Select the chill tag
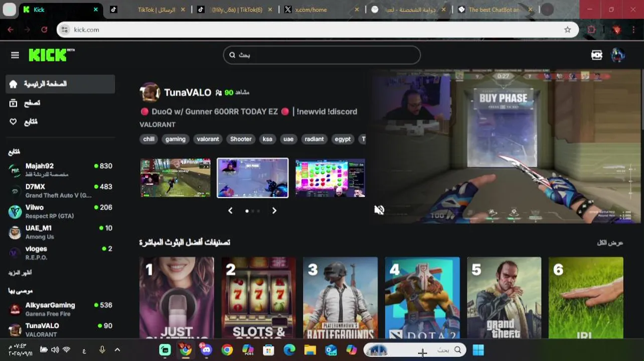 149,139
